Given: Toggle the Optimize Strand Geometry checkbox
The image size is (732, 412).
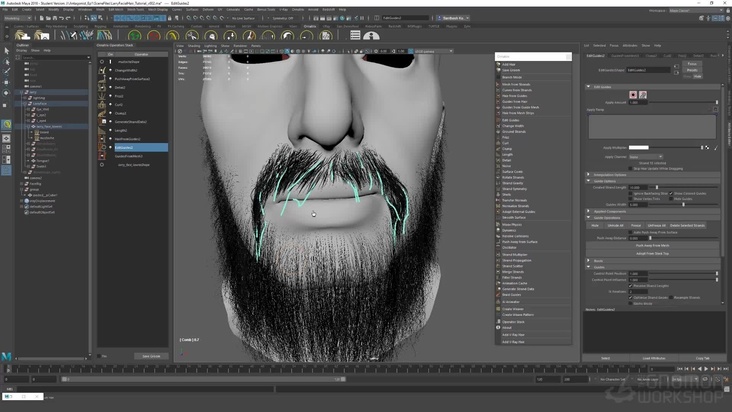Looking at the screenshot, I should [631, 297].
